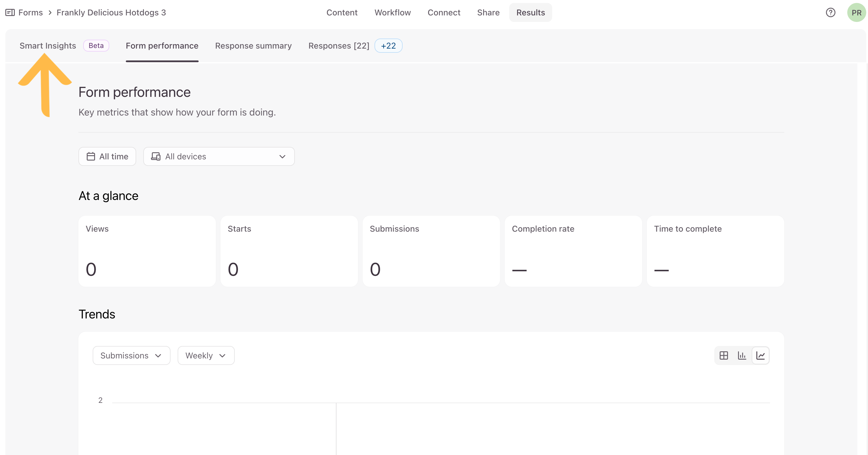The image size is (868, 455).
Task: Click the Time to complete card
Action: tap(715, 251)
